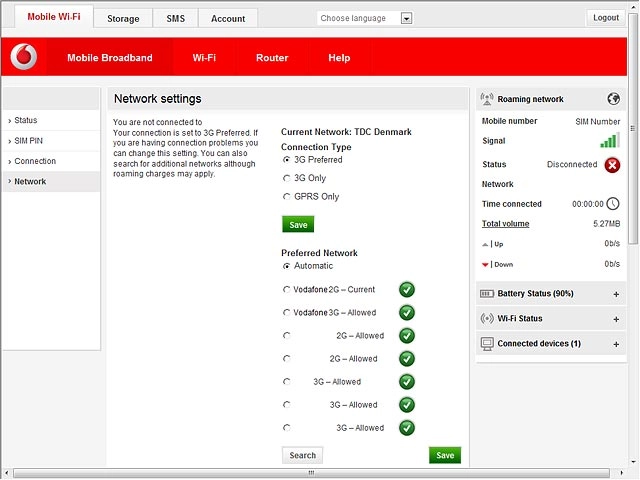Select the first unnamed 2G – Allowed radio
The image size is (640, 480).
(287, 336)
